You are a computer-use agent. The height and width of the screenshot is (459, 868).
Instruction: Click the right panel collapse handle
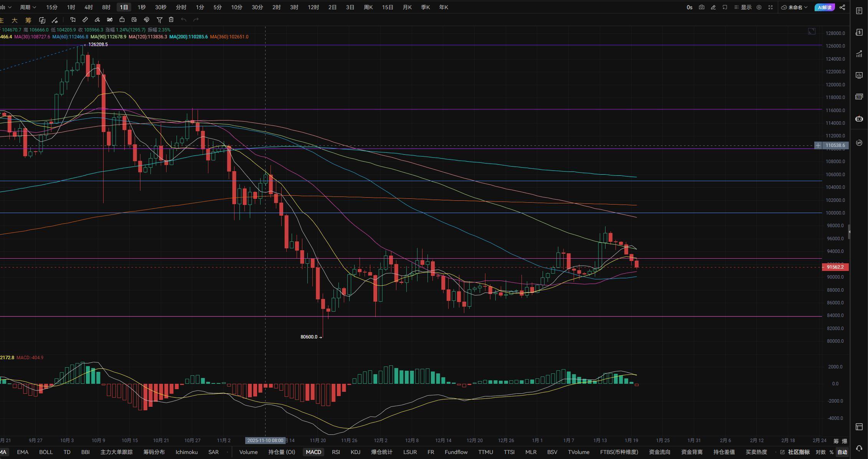click(x=849, y=232)
